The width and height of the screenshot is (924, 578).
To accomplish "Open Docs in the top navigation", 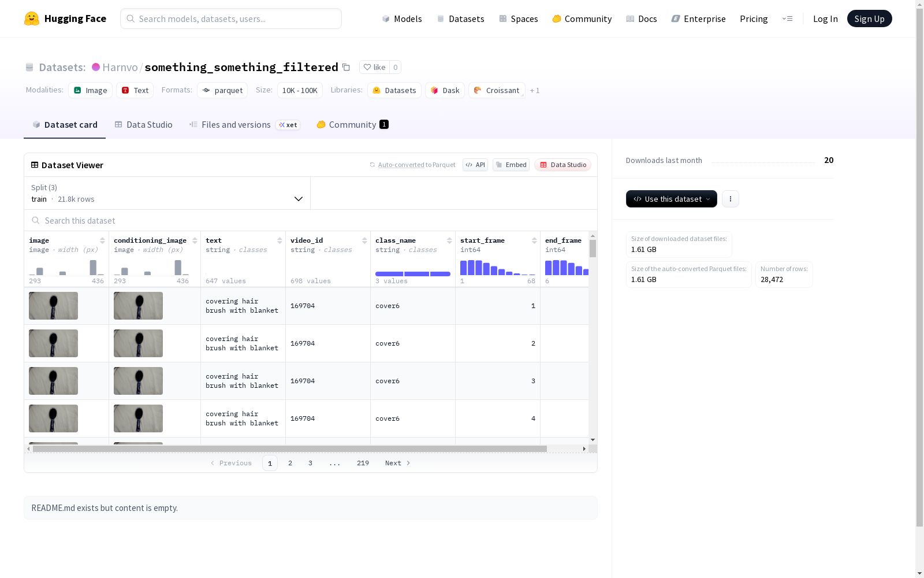I will 641,18.
